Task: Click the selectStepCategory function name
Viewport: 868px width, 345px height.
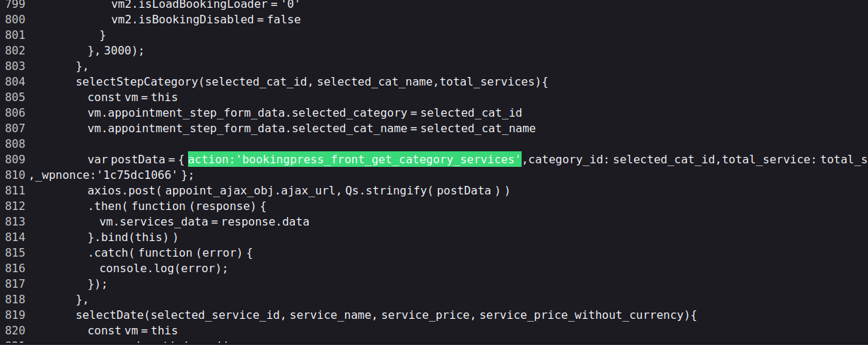Action: pos(137,81)
